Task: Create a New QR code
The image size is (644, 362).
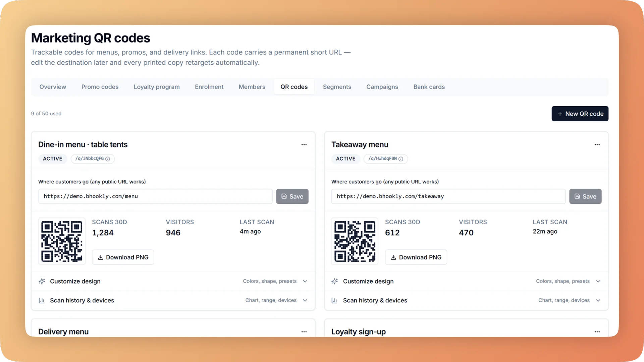Action: coord(580,114)
